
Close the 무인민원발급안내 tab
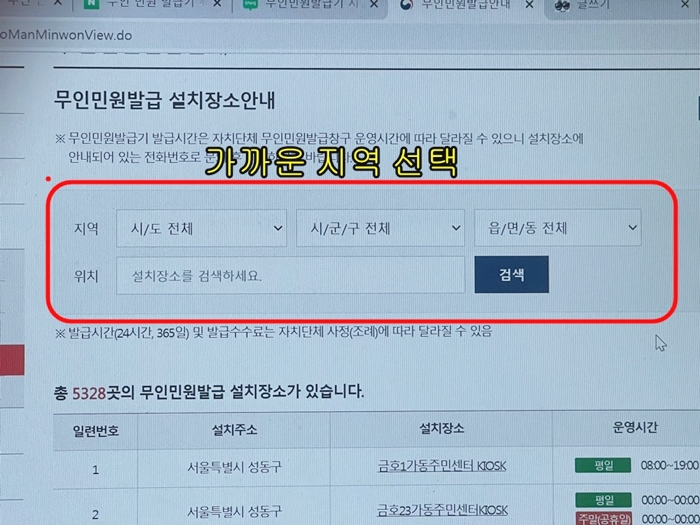pyautogui.click(x=529, y=4)
